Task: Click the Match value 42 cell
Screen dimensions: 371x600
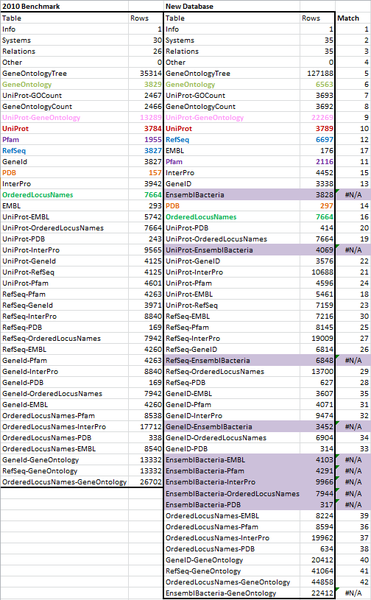Action: click(353, 582)
